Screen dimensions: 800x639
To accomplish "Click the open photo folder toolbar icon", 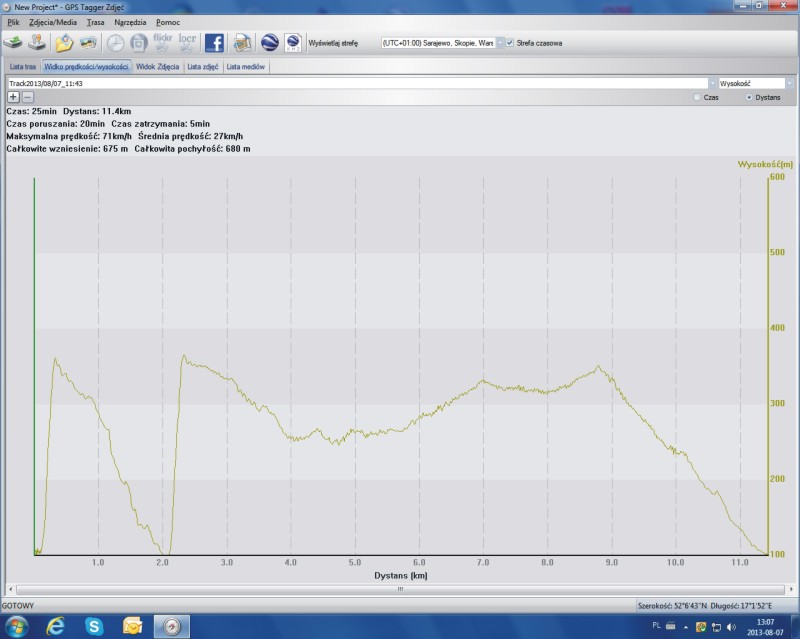I will 64,43.
